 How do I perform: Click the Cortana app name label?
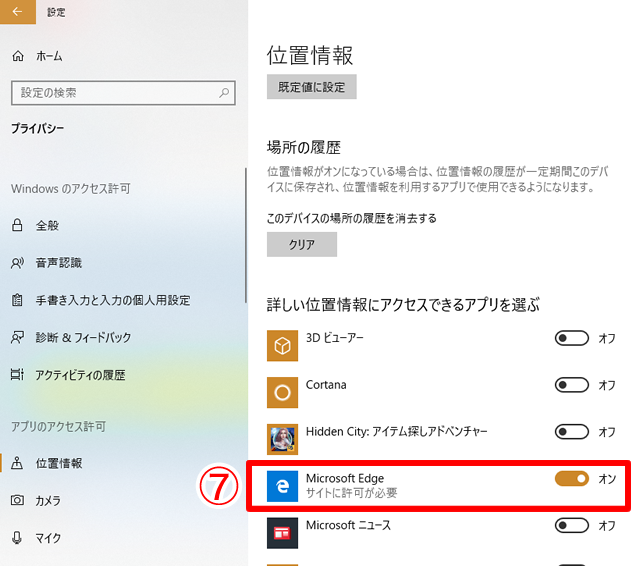point(326,384)
